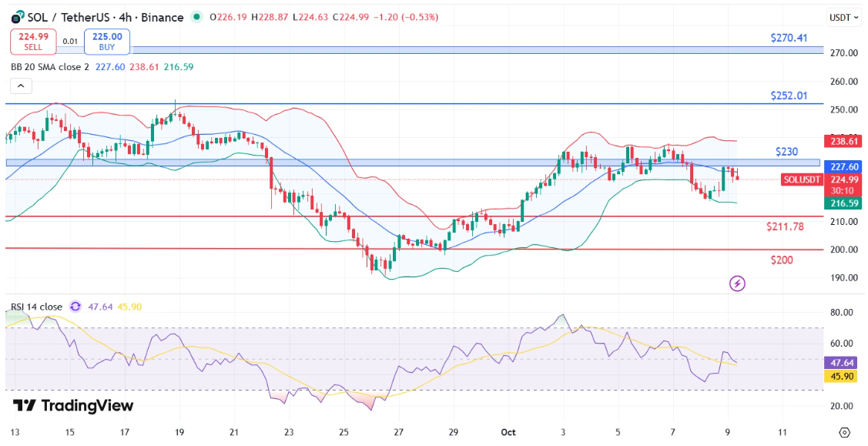Click the purple lightning bolt icon
This screenshot has width=868, height=446.
point(737,283)
